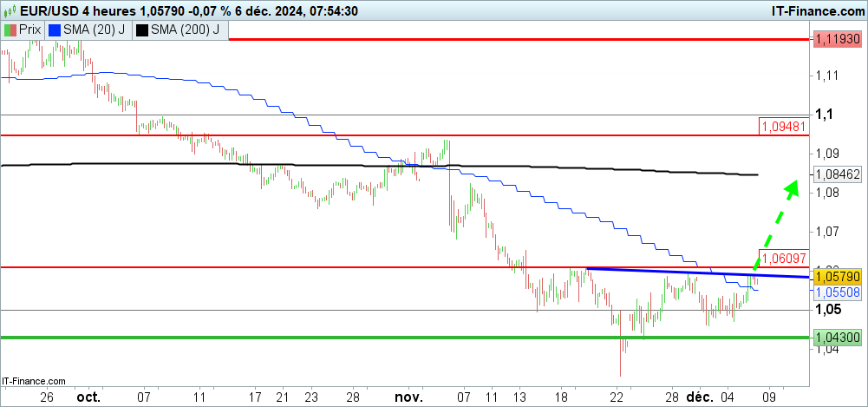This screenshot has height=407, width=868.
Task: Click the blue 1,05508 SMA 20 value label
Action: tap(838, 293)
